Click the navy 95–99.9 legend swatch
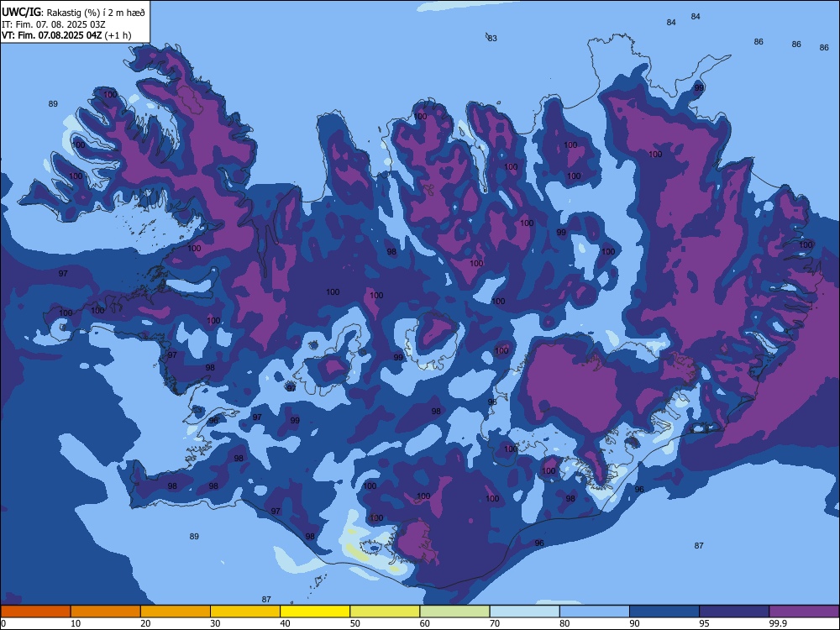Viewport: 840px width, 630px height. coord(734,612)
